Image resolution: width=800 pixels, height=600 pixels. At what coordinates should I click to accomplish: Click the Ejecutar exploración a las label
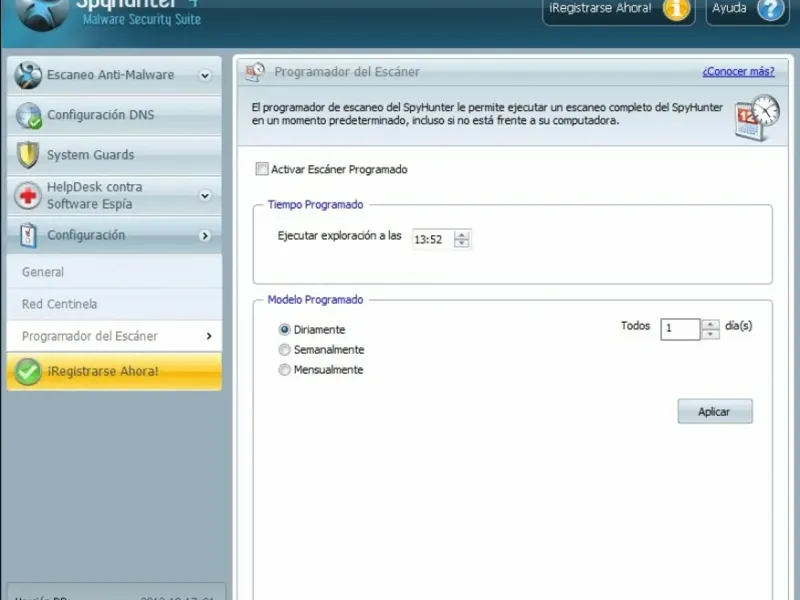click(339, 236)
